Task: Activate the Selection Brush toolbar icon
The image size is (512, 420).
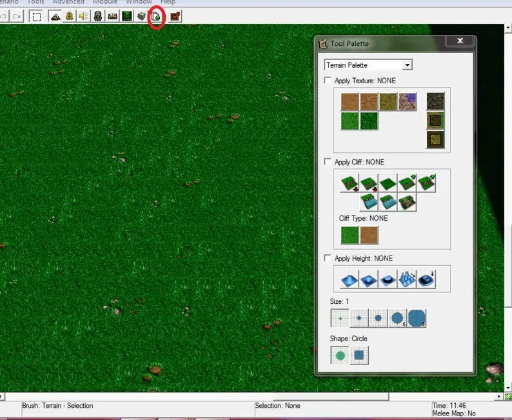Action: [36, 16]
